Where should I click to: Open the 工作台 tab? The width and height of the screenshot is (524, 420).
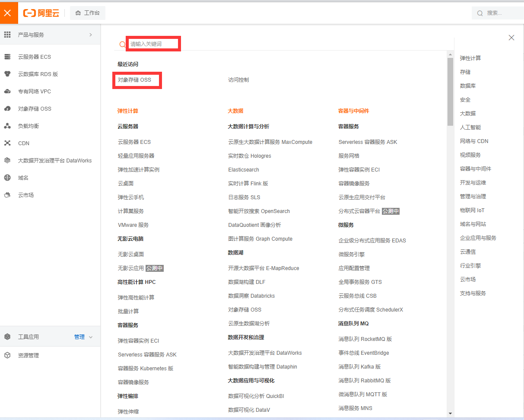point(88,13)
